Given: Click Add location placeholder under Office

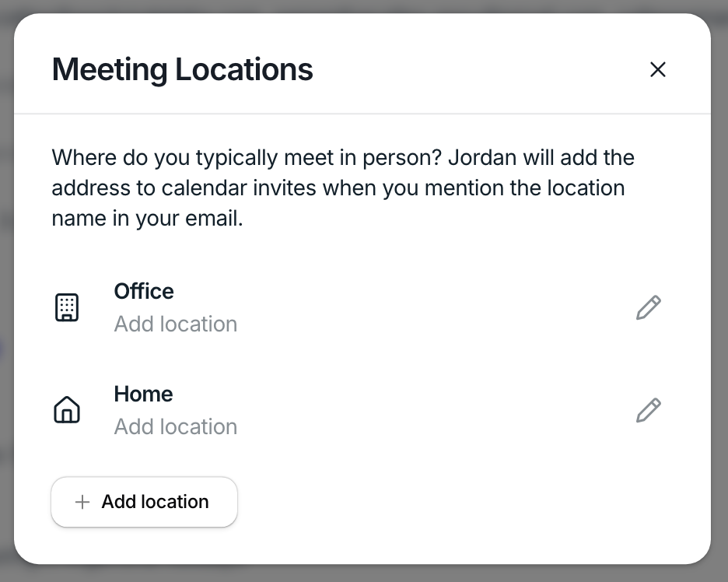Looking at the screenshot, I should [x=176, y=324].
